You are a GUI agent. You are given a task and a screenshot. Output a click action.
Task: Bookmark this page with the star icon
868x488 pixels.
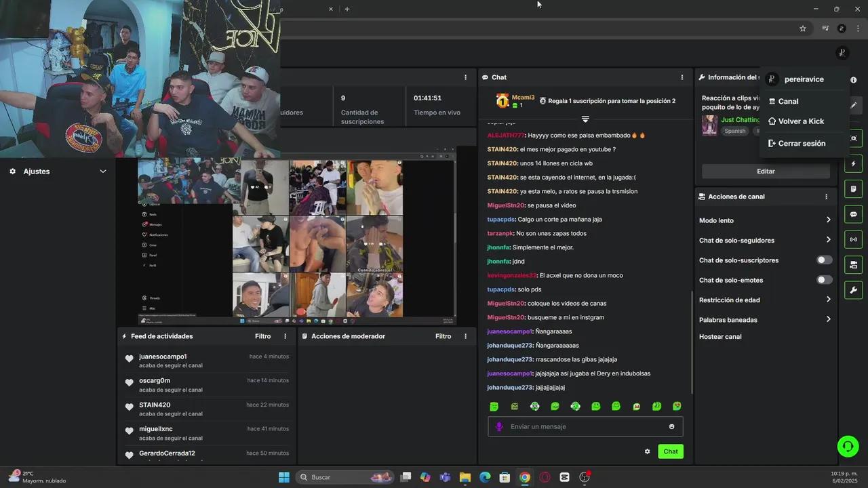click(803, 28)
